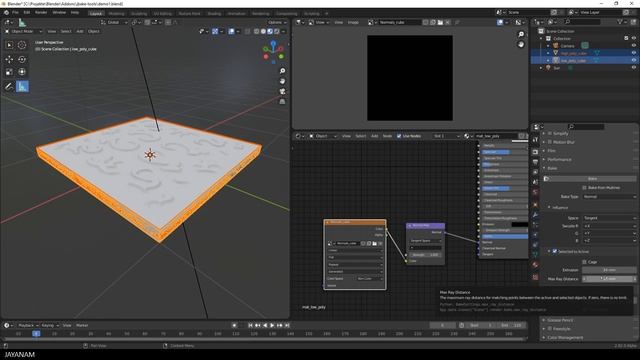
Task: Hide the Sun object in outliner
Action: (634, 68)
